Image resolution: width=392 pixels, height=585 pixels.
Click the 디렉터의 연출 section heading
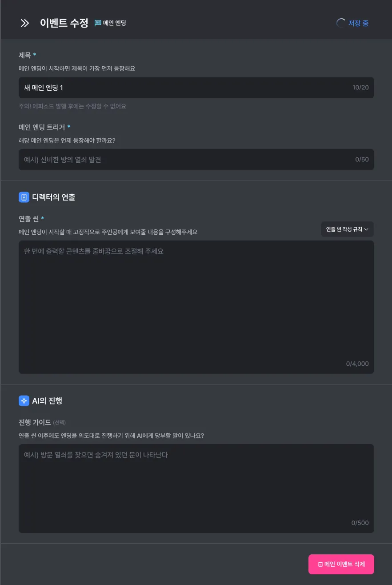click(x=53, y=197)
